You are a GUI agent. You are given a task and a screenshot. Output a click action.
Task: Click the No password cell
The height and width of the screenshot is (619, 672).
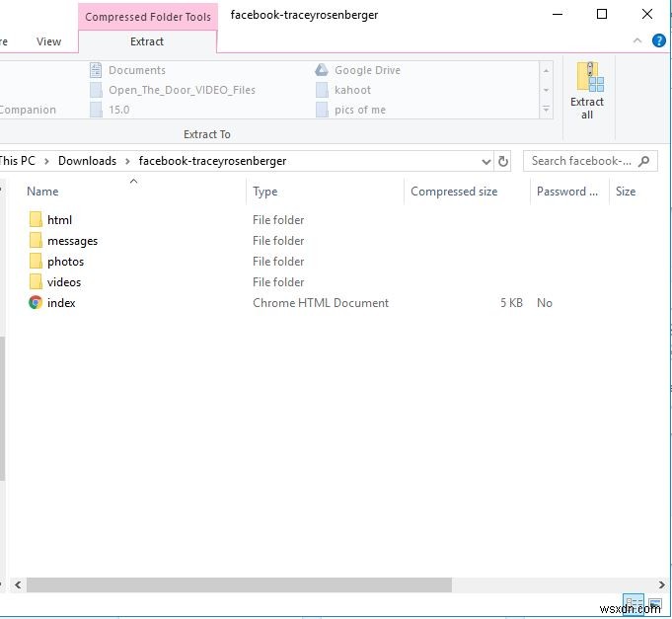pyautogui.click(x=545, y=303)
